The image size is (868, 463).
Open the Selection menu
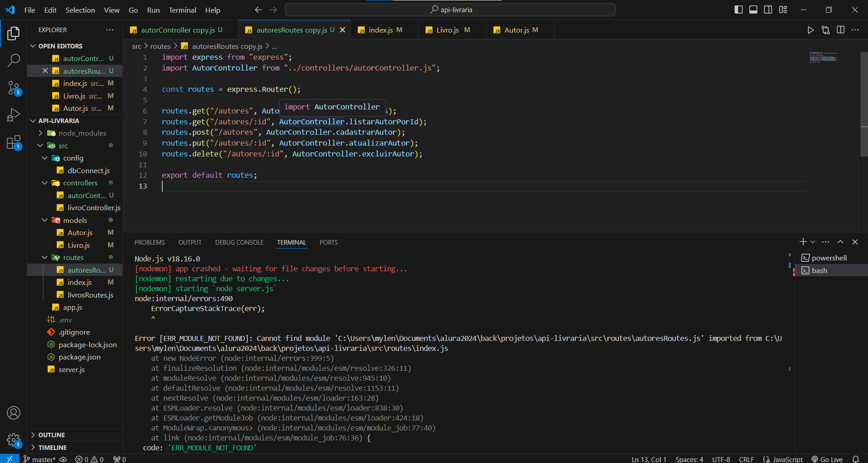(80, 10)
